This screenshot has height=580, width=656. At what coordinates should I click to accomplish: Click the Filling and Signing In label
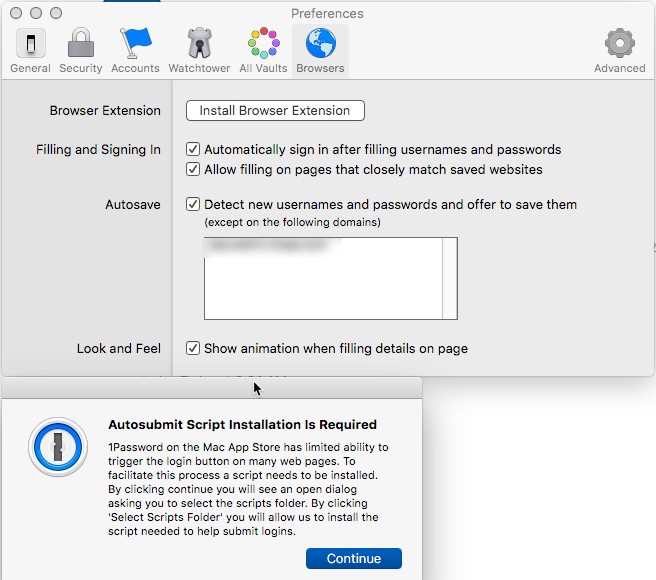tap(98, 149)
